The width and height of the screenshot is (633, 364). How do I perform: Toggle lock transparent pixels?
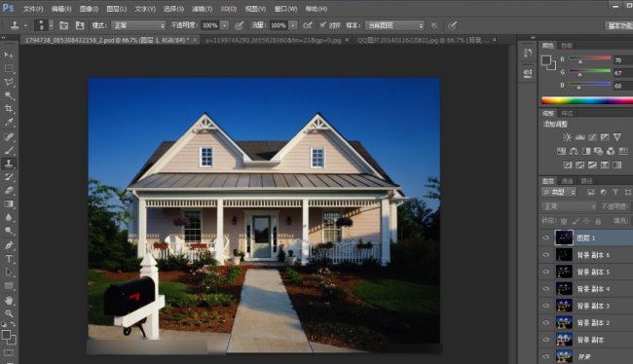[x=564, y=221]
